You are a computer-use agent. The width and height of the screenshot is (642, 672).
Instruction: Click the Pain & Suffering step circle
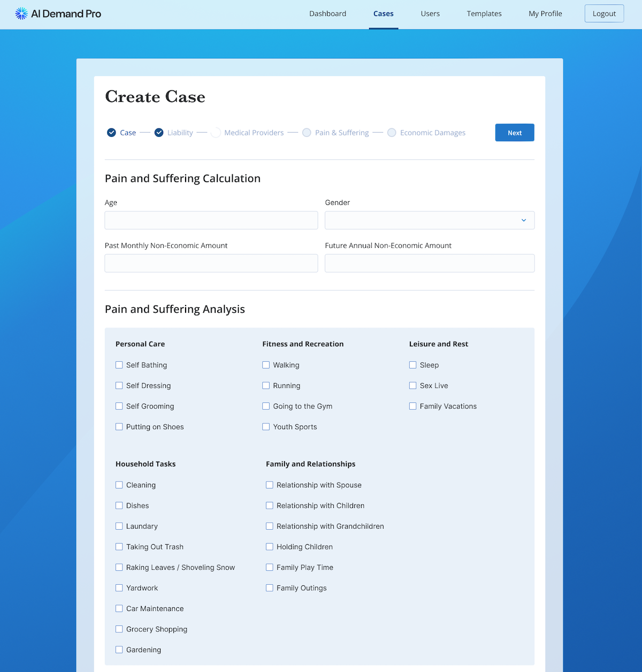[x=307, y=133]
